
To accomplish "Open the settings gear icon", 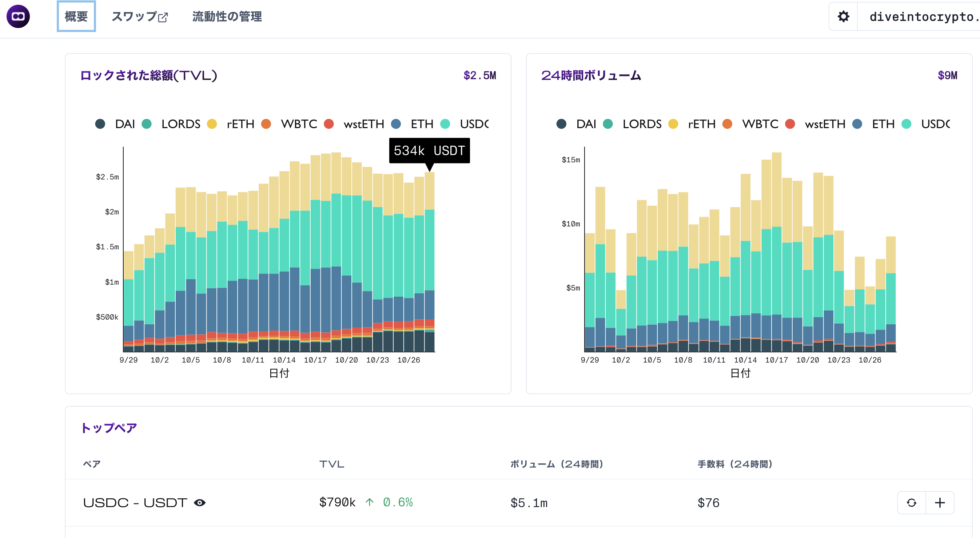I will click(843, 16).
